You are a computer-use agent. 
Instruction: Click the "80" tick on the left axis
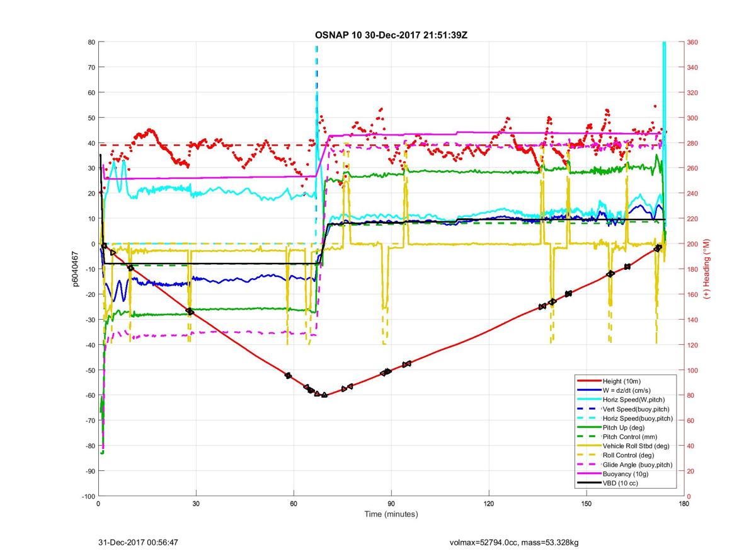[91, 42]
